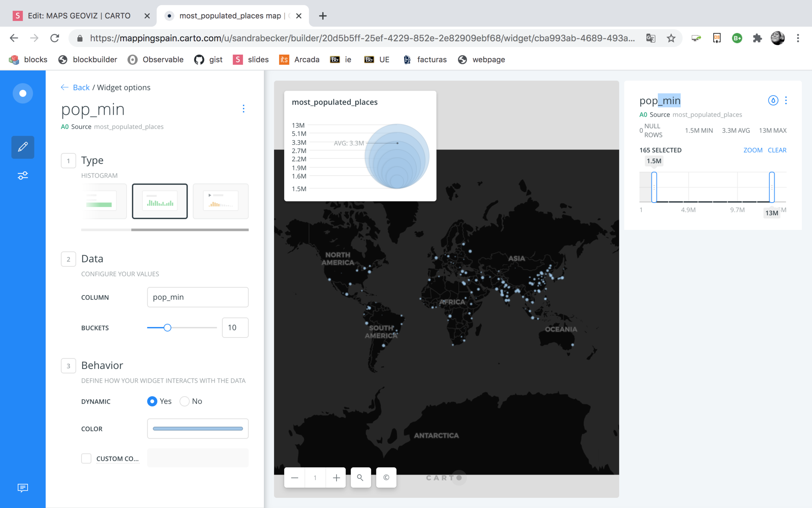Click Back link to leave Widget options
Screen dimensions: 812x508
click(80, 87)
